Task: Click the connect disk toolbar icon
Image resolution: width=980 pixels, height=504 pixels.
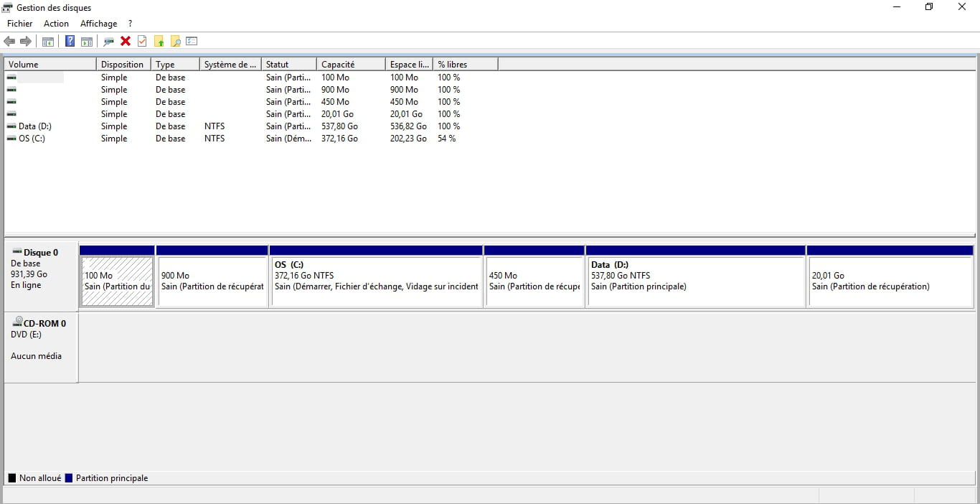Action: coord(108,41)
